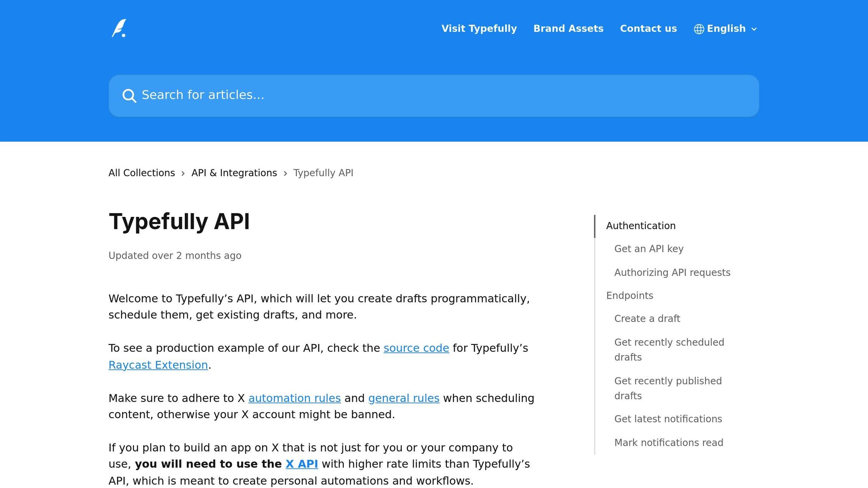Go to Contact us page
Image resolution: width=868 pixels, height=488 pixels.
coord(648,28)
